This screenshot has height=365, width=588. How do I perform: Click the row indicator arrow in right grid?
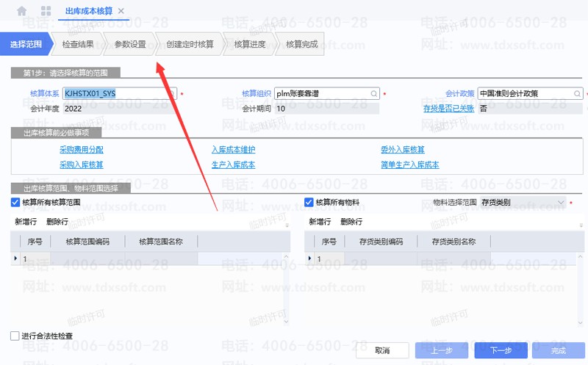point(310,259)
